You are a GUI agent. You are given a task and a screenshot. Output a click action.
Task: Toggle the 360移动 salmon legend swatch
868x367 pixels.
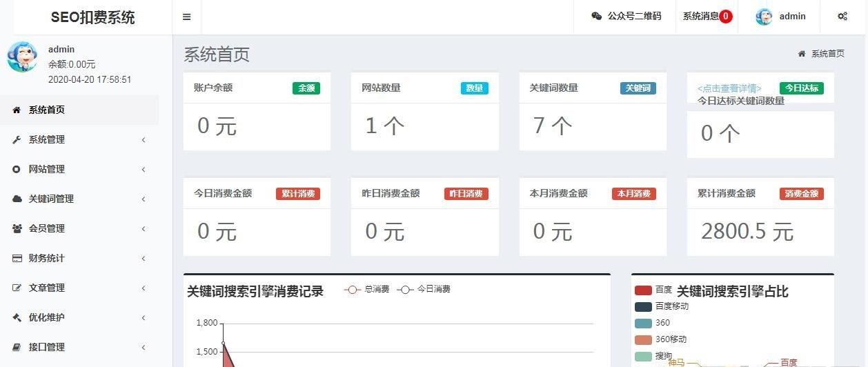(643, 340)
